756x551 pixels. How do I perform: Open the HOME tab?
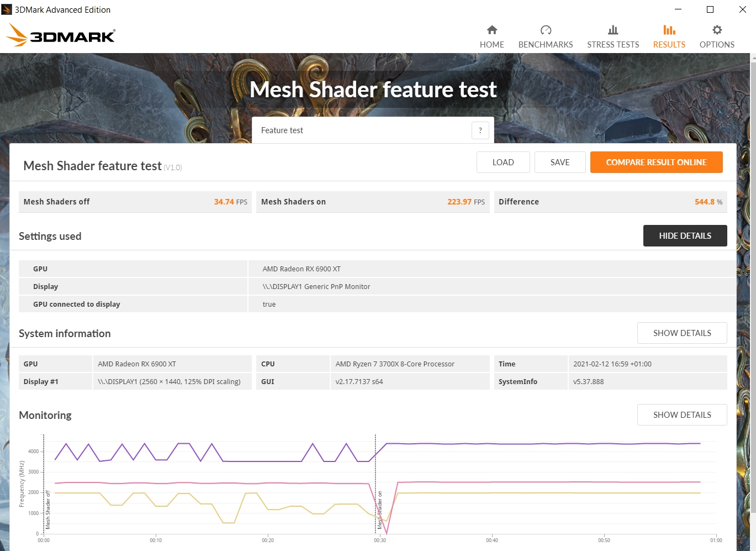tap(491, 38)
